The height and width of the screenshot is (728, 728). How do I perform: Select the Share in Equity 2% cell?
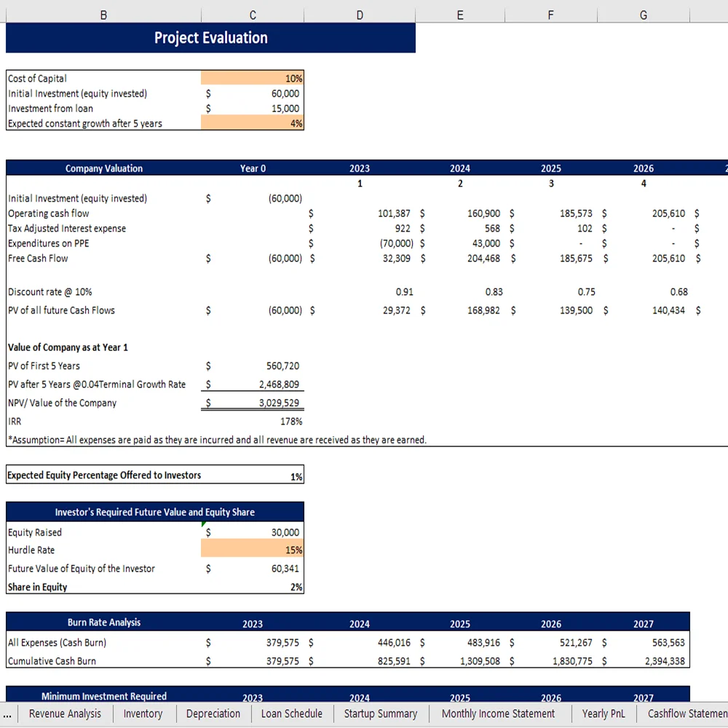[253, 587]
